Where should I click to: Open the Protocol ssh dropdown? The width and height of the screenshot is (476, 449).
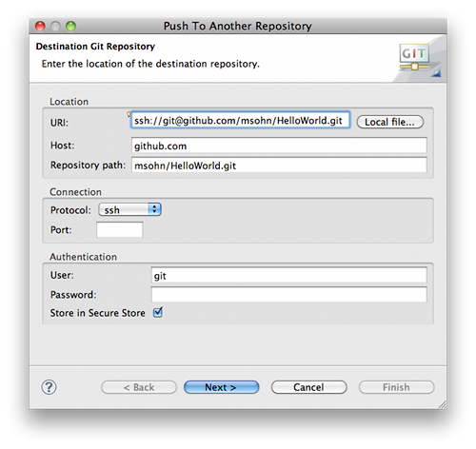click(129, 209)
